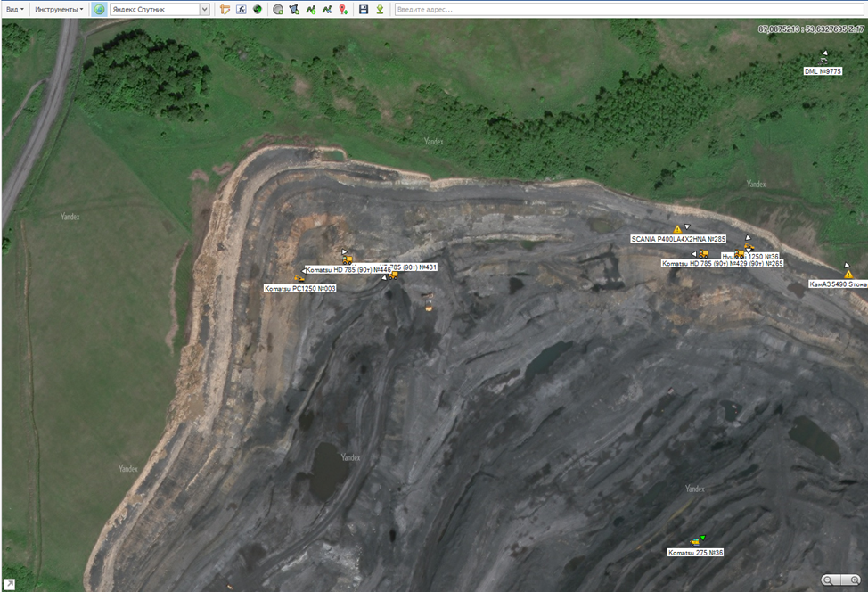
Task: Click the floppy disk save icon
Action: tap(364, 9)
